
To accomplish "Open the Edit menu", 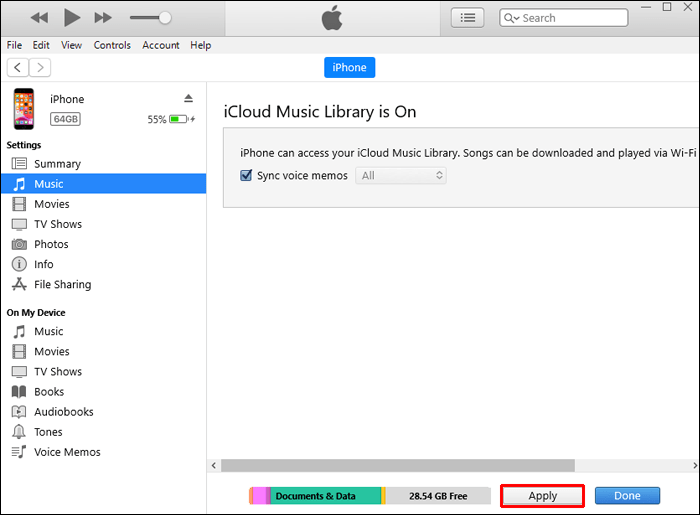I will [41, 45].
